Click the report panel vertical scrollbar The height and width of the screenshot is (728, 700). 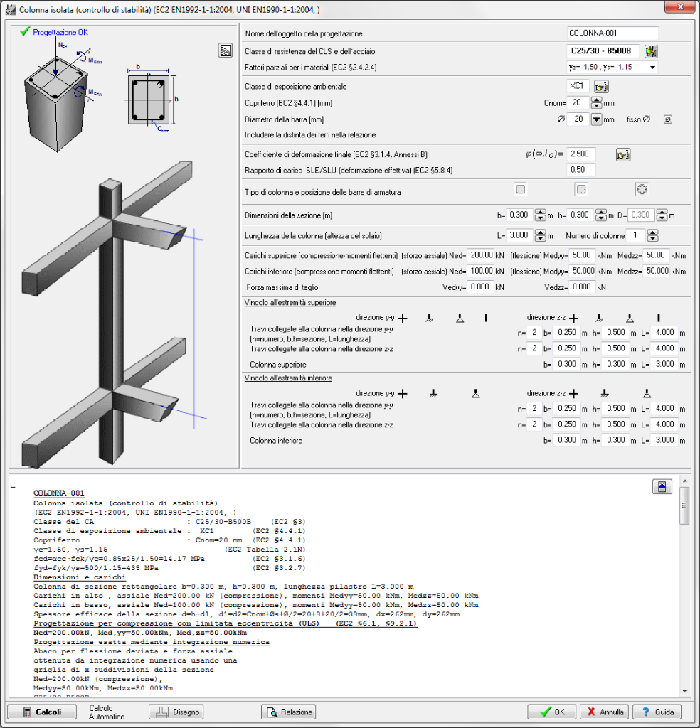tap(684, 586)
